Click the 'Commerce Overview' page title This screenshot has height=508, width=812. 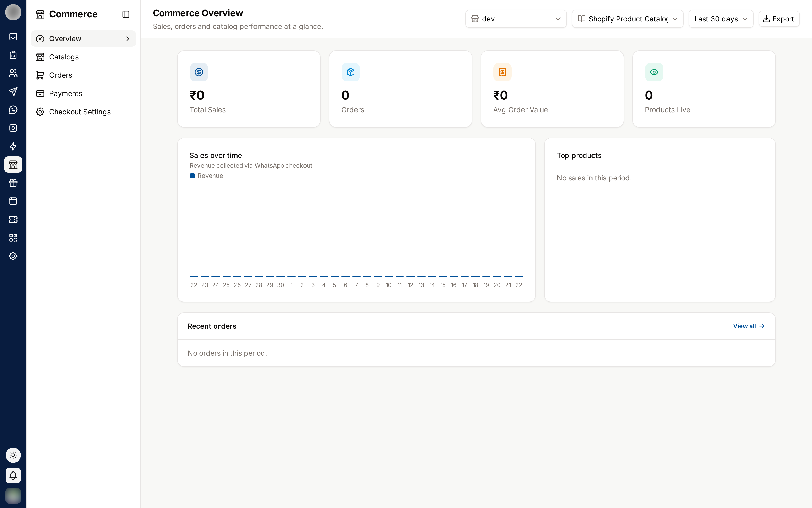click(x=198, y=13)
